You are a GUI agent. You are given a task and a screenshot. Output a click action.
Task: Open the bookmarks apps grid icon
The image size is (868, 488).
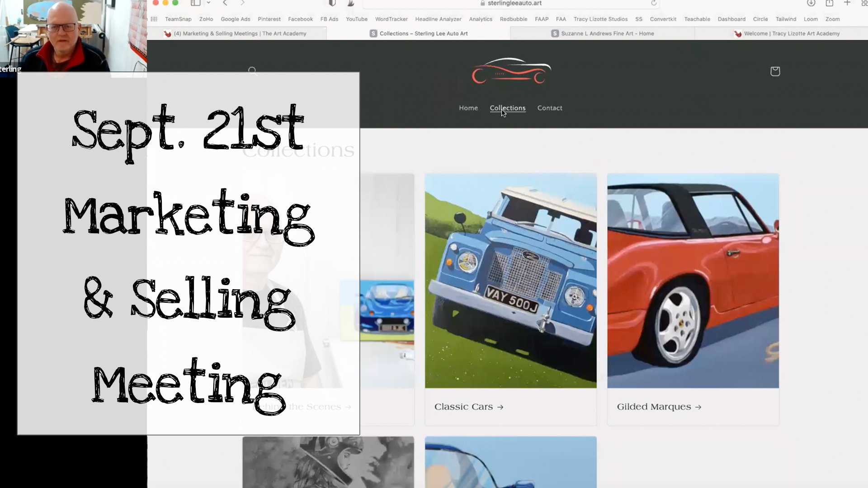(154, 19)
